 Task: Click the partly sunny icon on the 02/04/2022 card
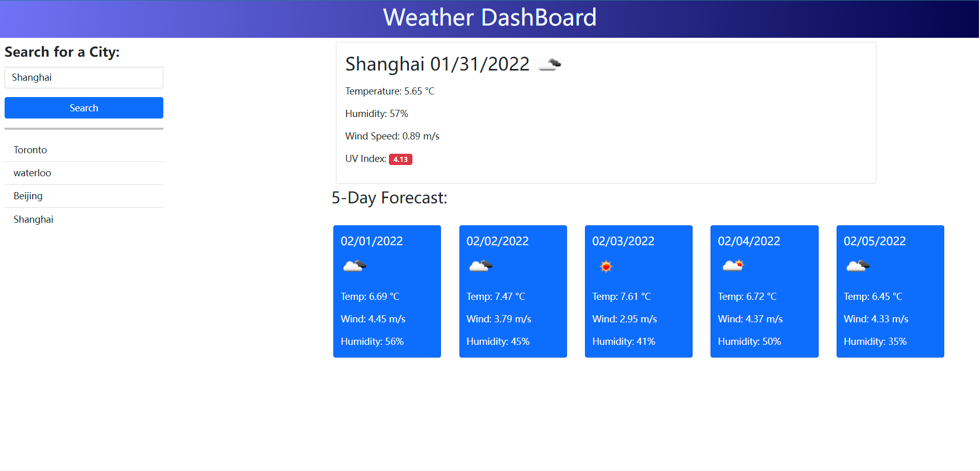pyautogui.click(x=733, y=266)
